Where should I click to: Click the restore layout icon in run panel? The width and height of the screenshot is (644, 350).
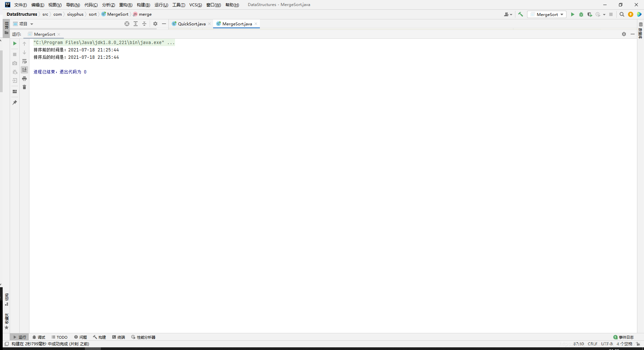click(x=15, y=92)
